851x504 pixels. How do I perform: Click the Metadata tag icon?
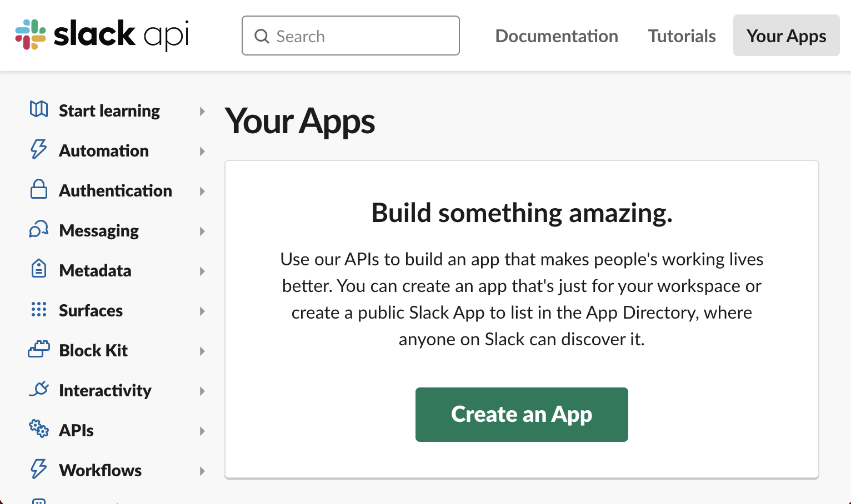tap(39, 269)
